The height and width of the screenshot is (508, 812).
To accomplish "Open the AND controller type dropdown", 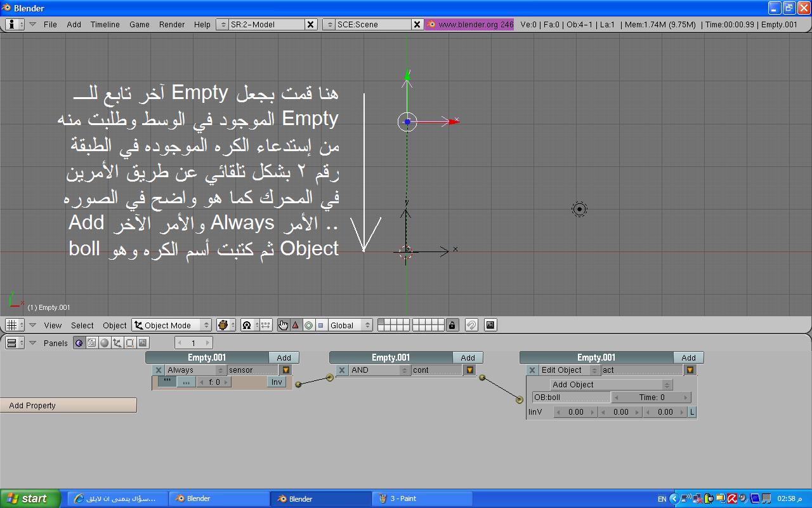I will [379, 370].
